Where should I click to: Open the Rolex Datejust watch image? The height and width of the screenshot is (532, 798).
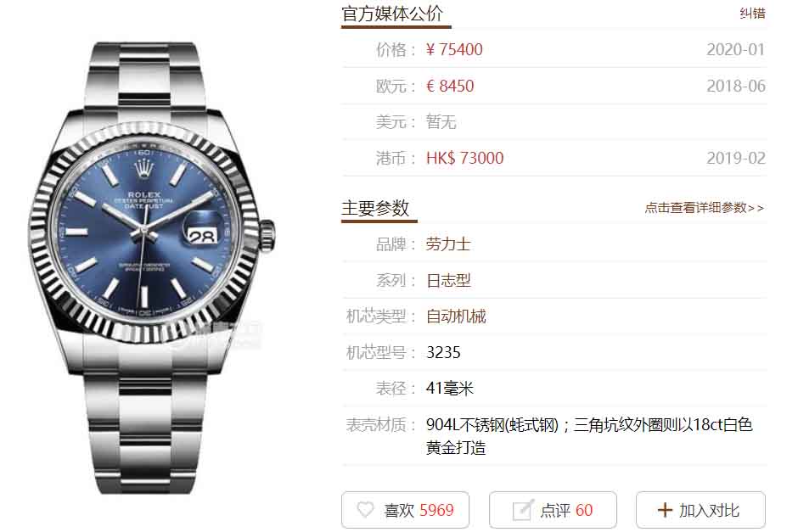[152, 267]
